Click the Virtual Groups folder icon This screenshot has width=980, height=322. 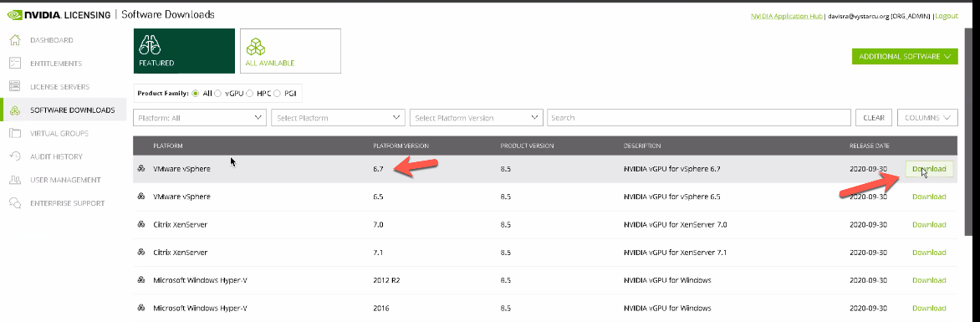[x=16, y=133]
